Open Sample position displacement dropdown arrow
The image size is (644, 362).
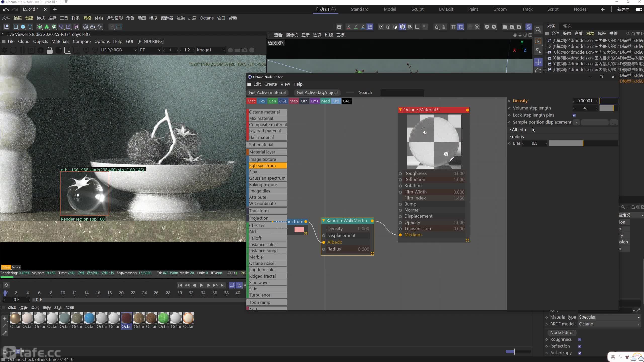576,122
